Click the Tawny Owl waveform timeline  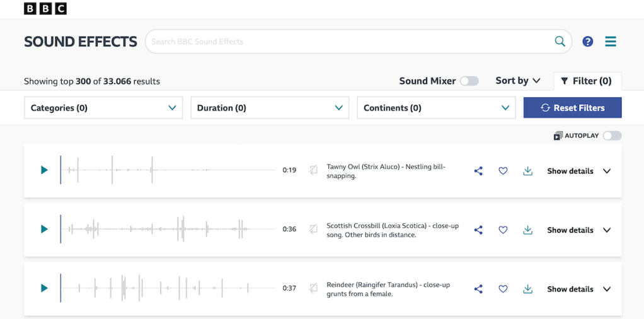coord(170,170)
